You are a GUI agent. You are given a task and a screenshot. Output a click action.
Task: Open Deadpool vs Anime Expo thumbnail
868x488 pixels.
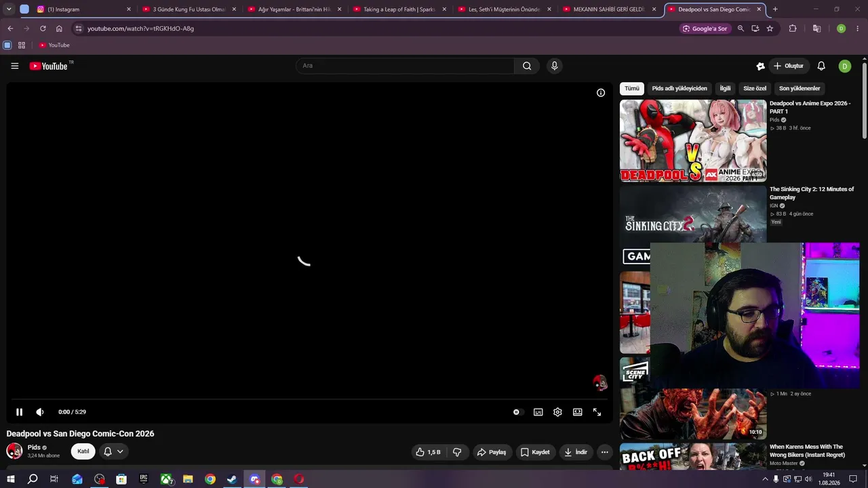click(693, 141)
